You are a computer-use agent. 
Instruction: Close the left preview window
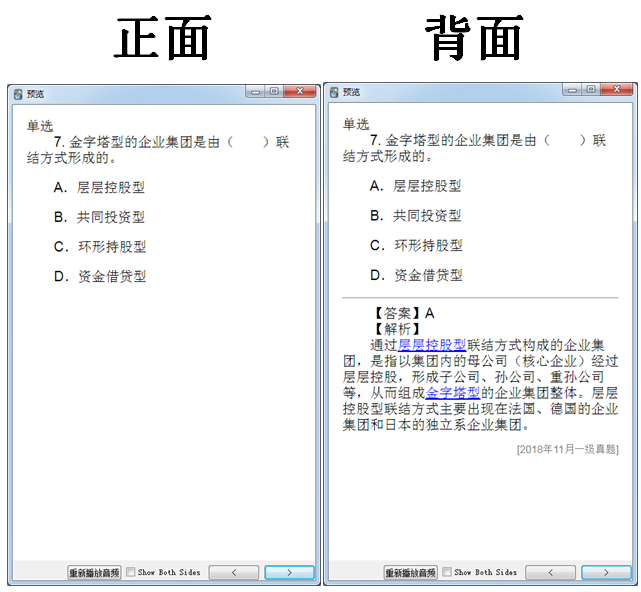300,92
